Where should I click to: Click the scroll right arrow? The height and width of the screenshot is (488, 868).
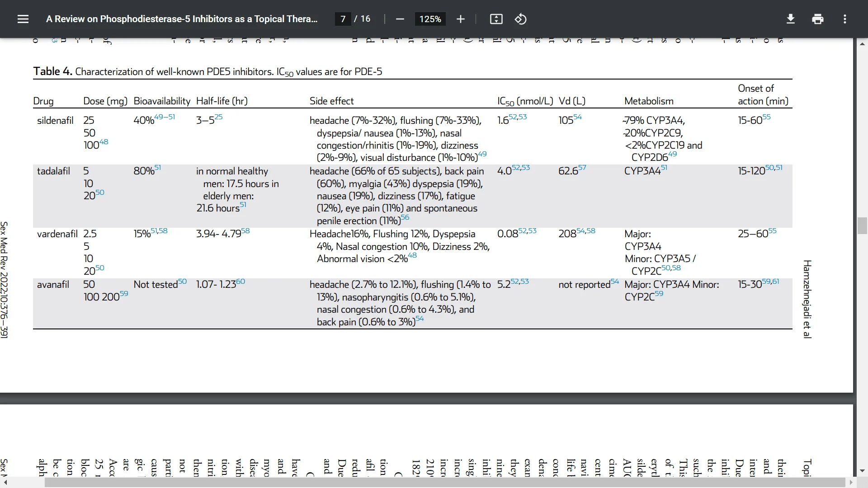[851, 482]
